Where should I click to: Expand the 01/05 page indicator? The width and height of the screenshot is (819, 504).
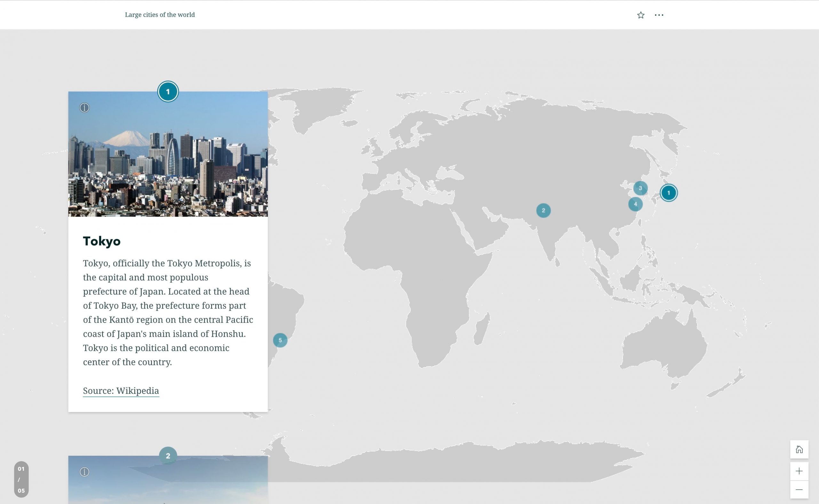pos(21,480)
